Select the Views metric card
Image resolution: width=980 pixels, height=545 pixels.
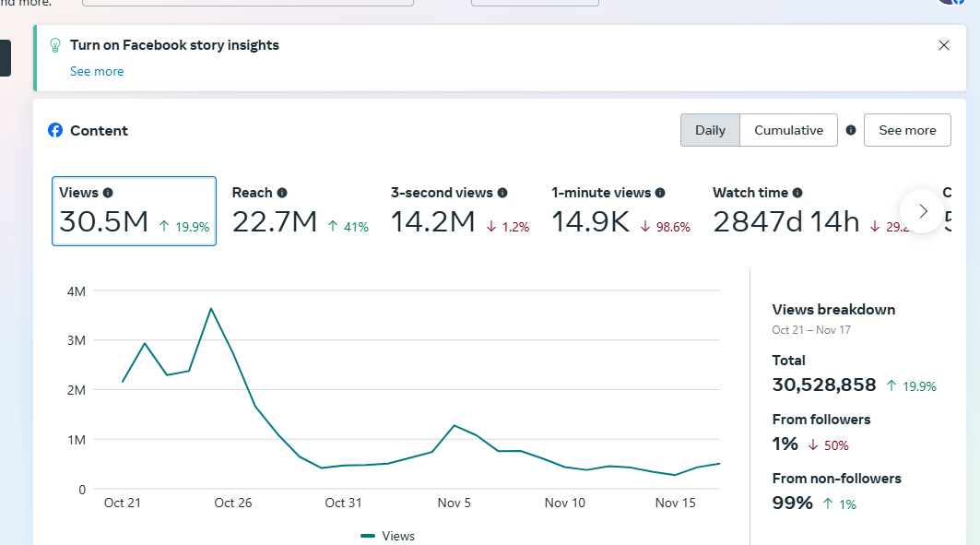[x=134, y=211]
